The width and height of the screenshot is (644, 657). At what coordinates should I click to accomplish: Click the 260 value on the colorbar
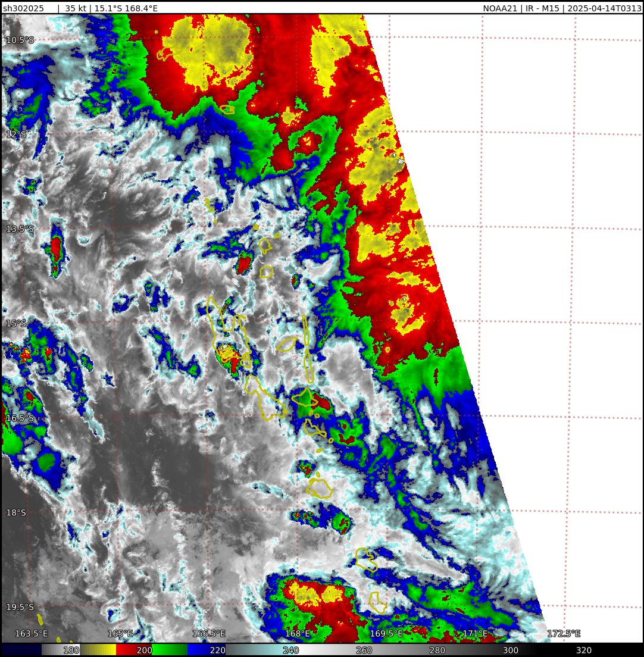tap(364, 650)
